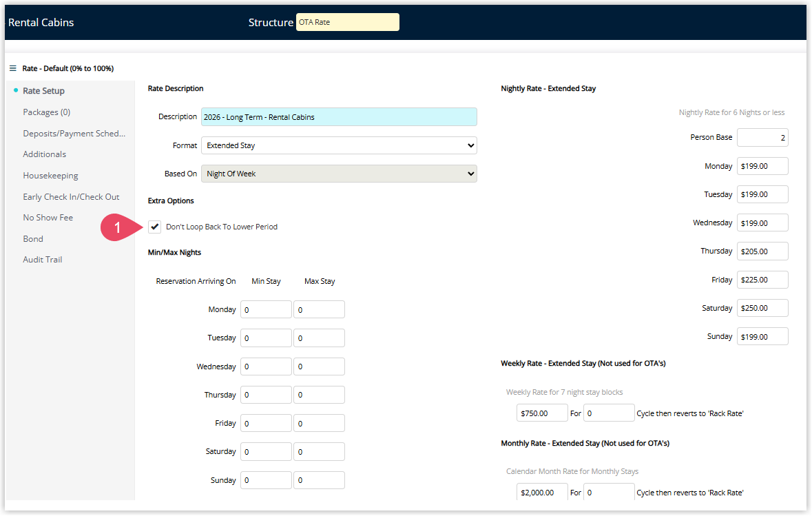Click the Extra Options heading
The height and width of the screenshot is (516, 812).
point(171,200)
